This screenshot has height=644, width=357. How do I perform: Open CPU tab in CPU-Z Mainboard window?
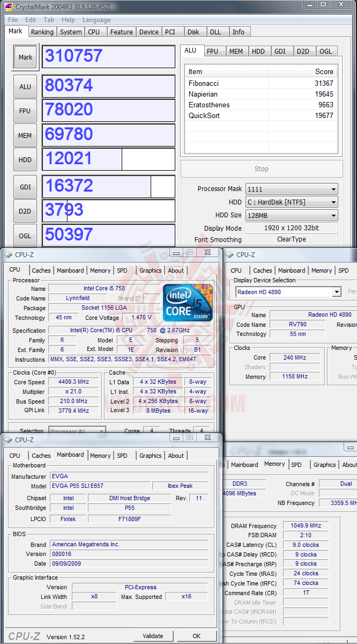15,456
